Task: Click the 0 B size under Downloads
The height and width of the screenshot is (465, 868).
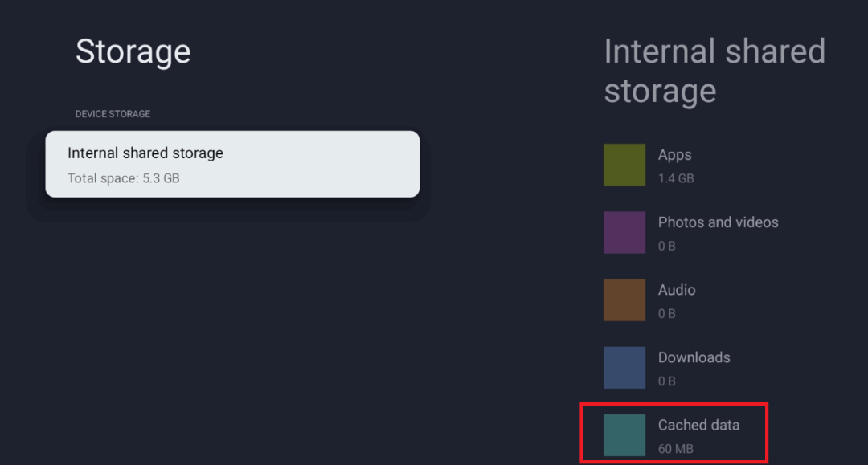Action: 667,381
